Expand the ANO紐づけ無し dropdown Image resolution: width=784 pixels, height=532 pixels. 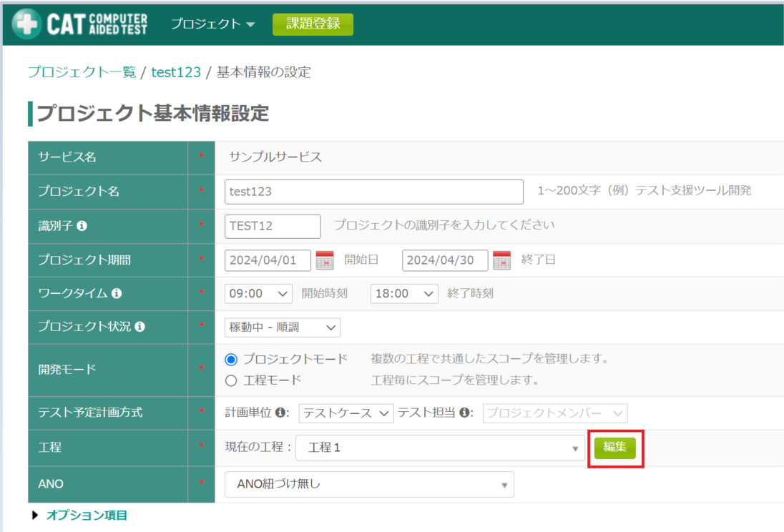coord(369,484)
